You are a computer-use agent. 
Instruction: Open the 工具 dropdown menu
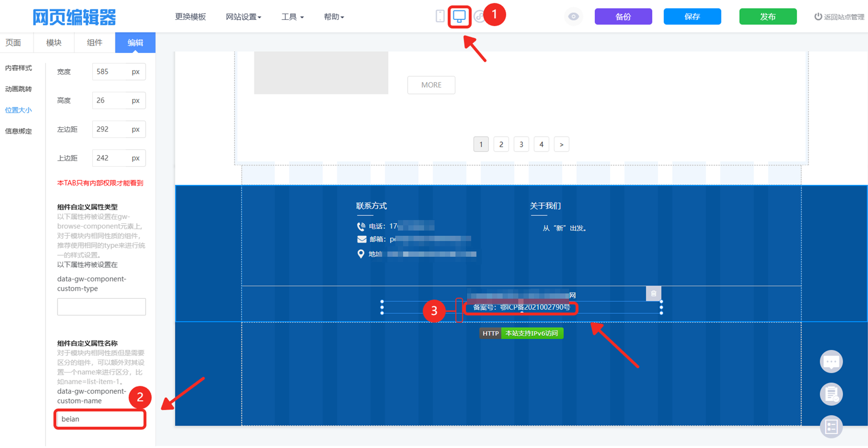292,17
